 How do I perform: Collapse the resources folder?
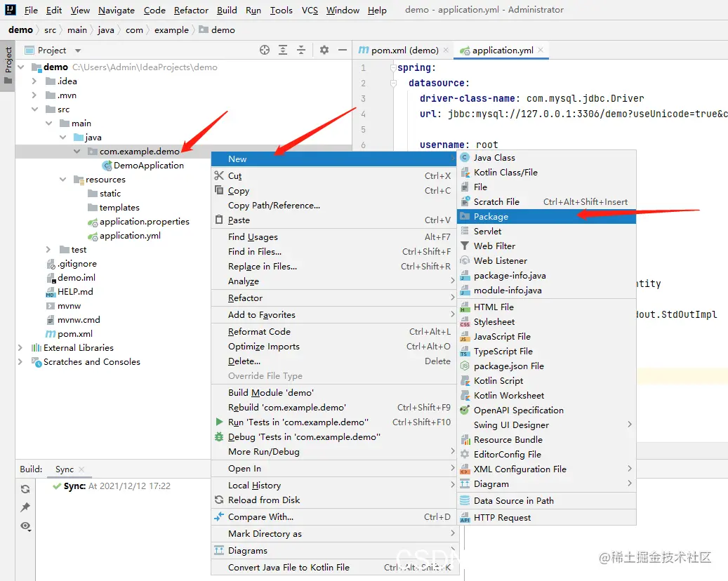click(x=62, y=180)
